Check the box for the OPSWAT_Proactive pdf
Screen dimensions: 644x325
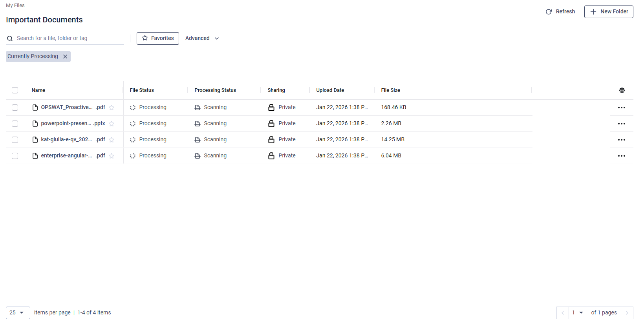point(15,108)
